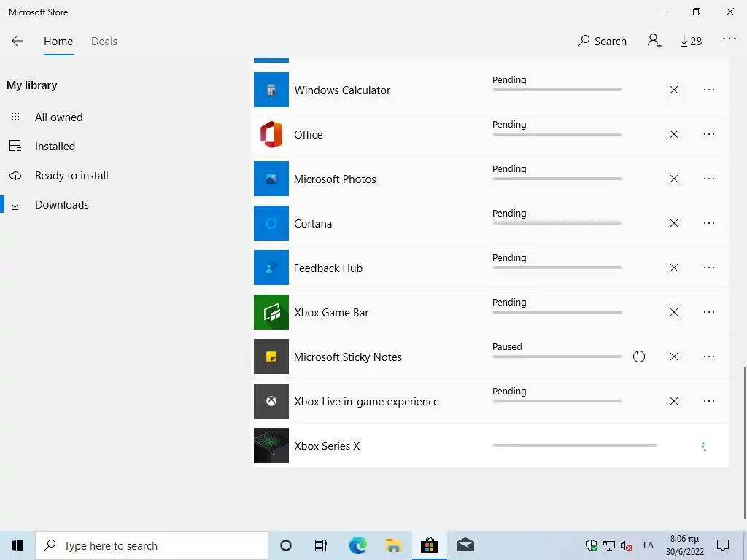Open more options for Office
Screen dimensions: 747x560
(709, 134)
